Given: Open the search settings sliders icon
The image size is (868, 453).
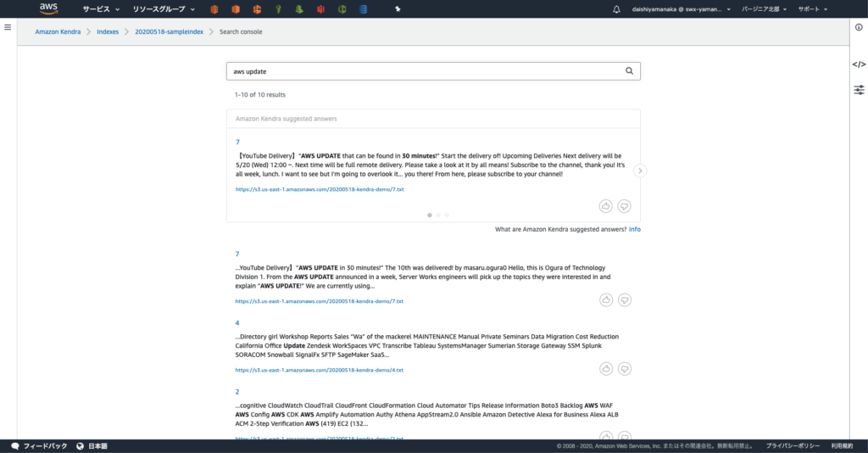Looking at the screenshot, I should click(859, 89).
